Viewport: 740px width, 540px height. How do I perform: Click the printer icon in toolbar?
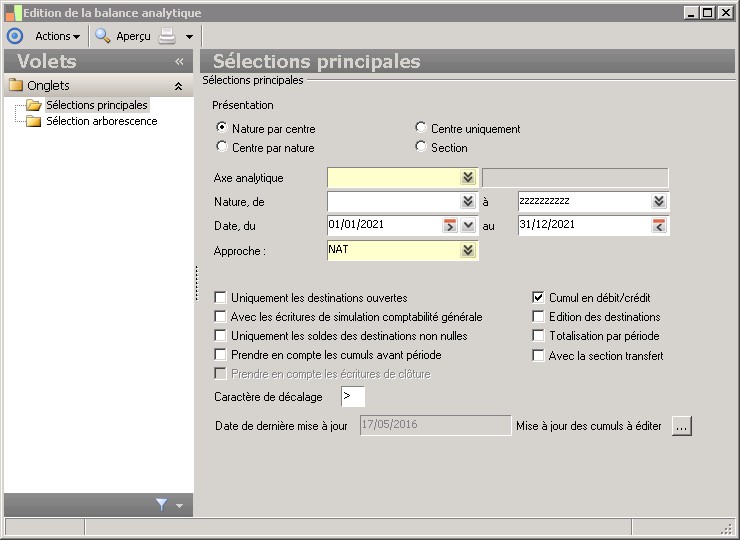(x=167, y=36)
